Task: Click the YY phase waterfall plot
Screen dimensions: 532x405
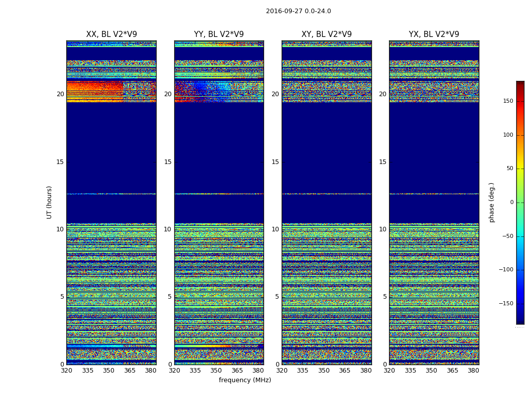Action: pyautogui.click(x=219, y=202)
